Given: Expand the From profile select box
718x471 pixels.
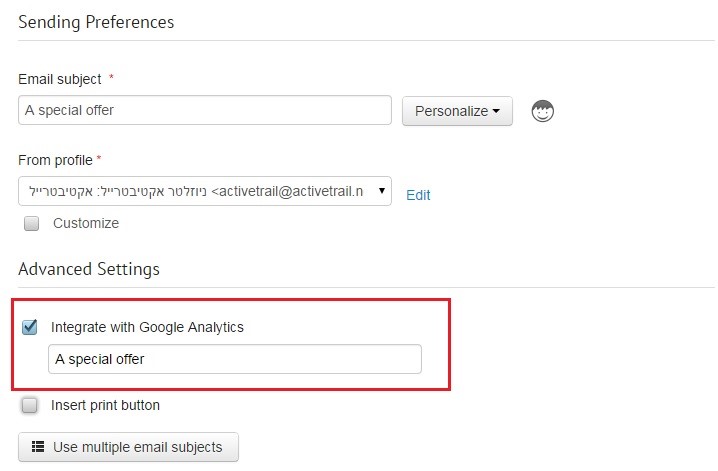Looking at the screenshot, I should tap(205, 191).
